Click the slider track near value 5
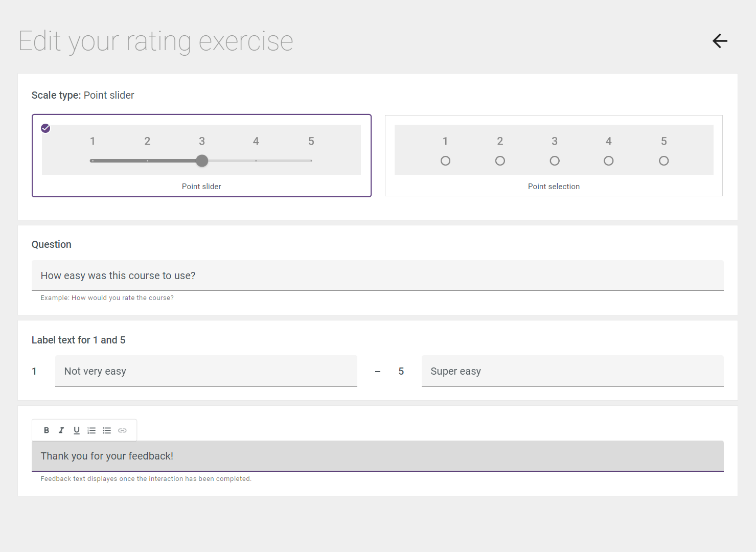756x552 pixels. pyautogui.click(x=311, y=161)
